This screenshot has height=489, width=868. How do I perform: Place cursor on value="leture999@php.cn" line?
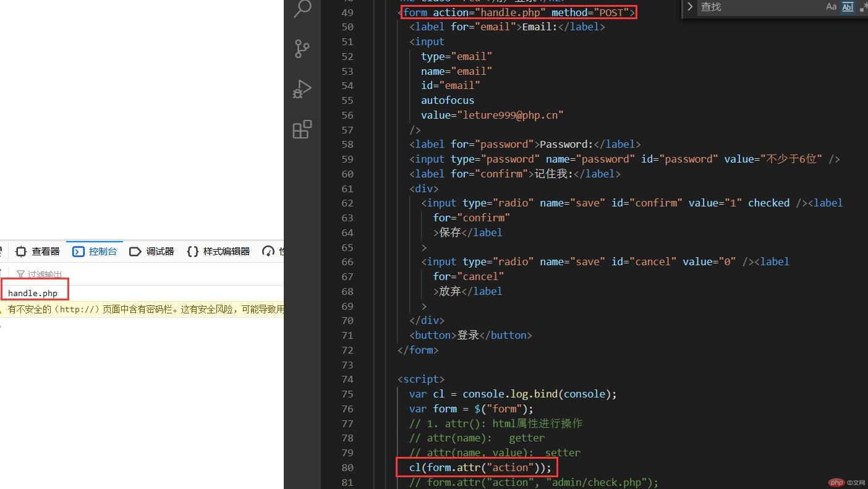pyautogui.click(x=492, y=115)
